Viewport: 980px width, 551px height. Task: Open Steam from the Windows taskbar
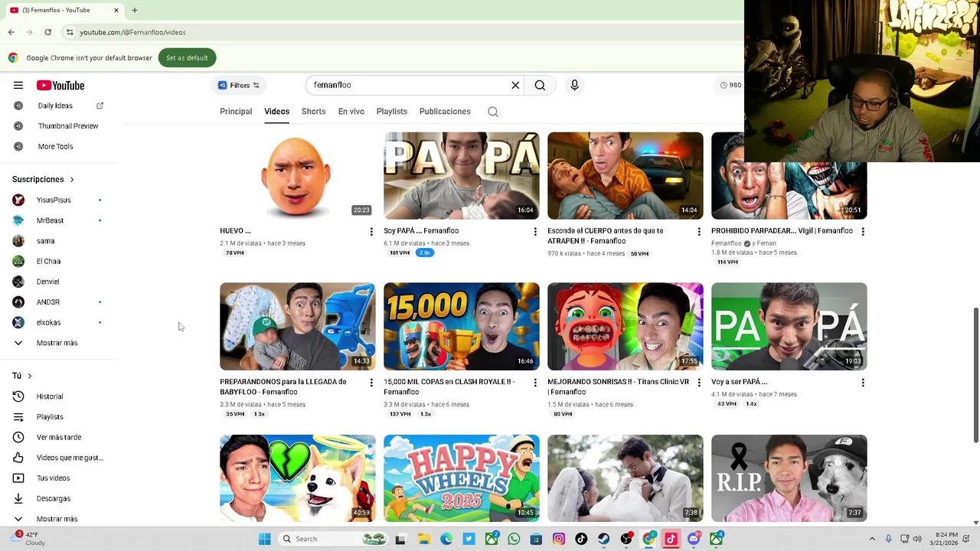pyautogui.click(x=604, y=539)
